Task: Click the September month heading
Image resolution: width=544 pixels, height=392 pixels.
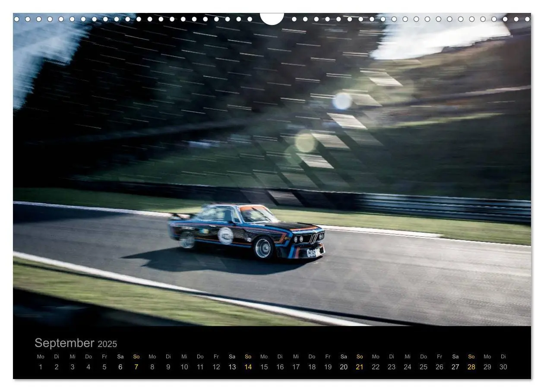Action: pos(64,343)
